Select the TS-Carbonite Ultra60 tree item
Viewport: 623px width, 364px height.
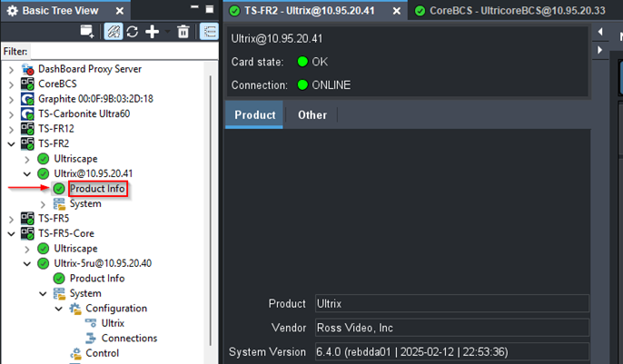(84, 114)
